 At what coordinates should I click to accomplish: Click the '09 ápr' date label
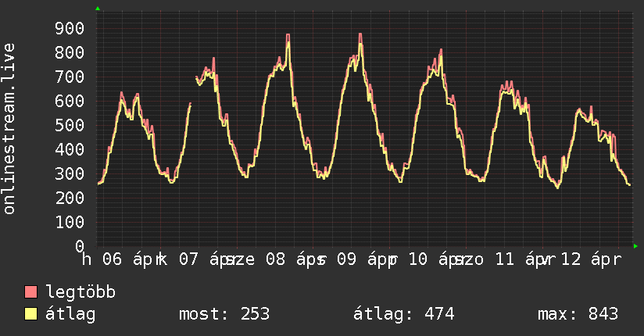point(366,259)
